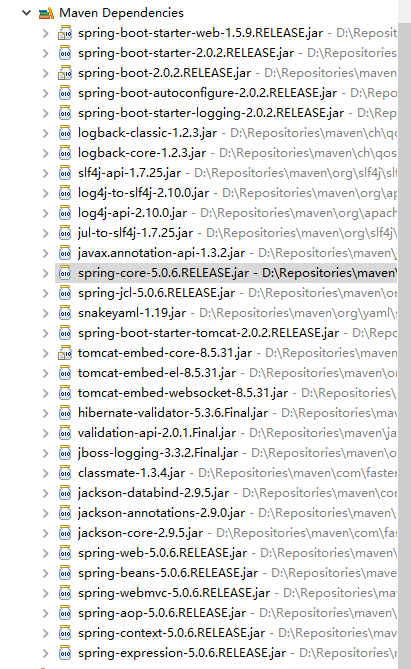Image resolution: width=411 pixels, height=669 pixels.
Task: Select the jackson-databind-2.9.5.jar entry
Action: tap(153, 493)
